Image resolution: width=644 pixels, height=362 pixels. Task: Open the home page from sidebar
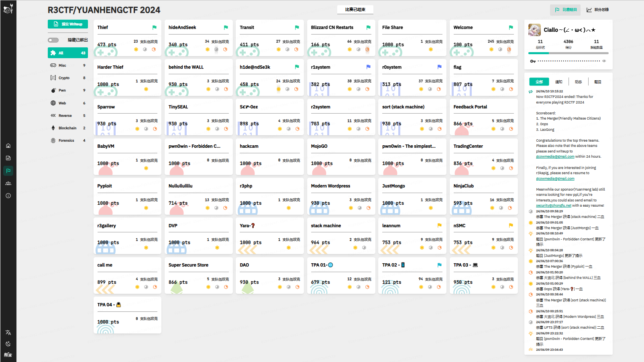tap(8, 146)
